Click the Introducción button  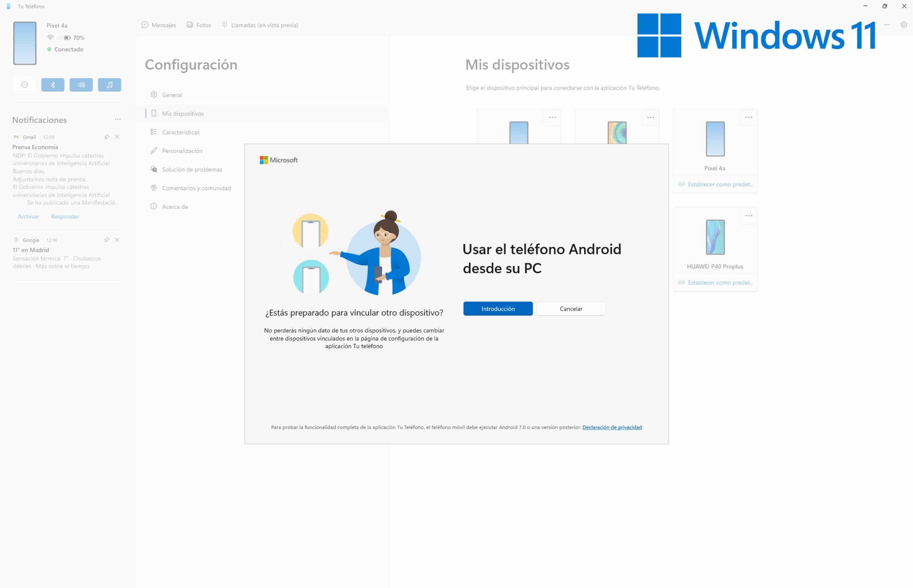pos(498,309)
